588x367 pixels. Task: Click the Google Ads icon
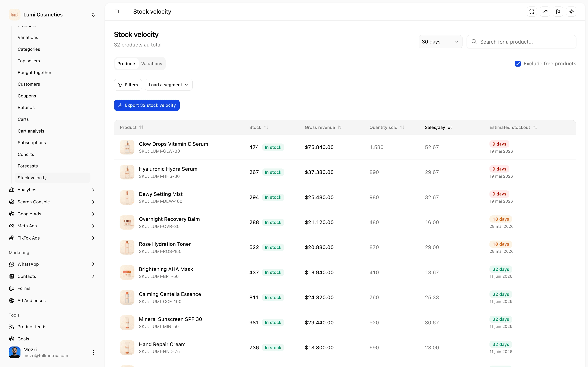pos(12,214)
